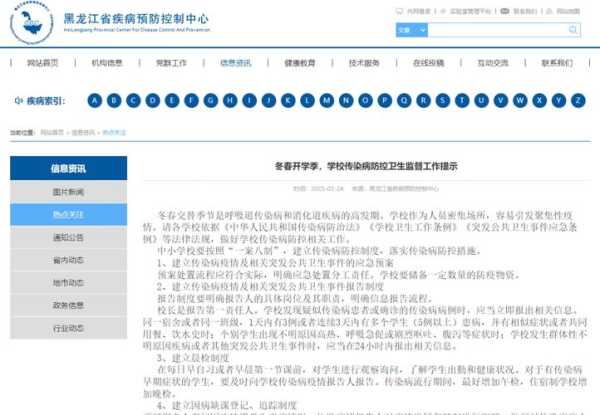Click the 信息资讯 breadcrumb link
Viewport: 600px width, 415px height.
click(x=83, y=133)
